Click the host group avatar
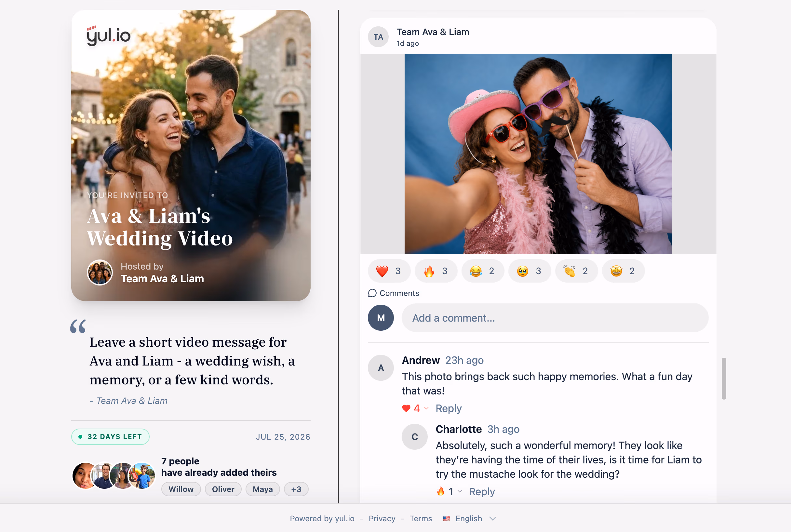Image resolution: width=791 pixels, height=532 pixels. point(100,273)
